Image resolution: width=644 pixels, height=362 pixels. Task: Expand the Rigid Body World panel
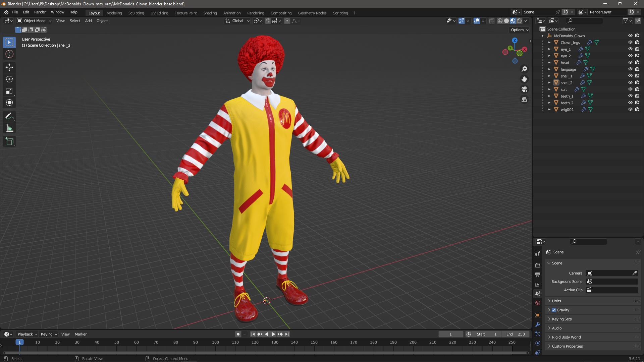[x=593, y=337]
